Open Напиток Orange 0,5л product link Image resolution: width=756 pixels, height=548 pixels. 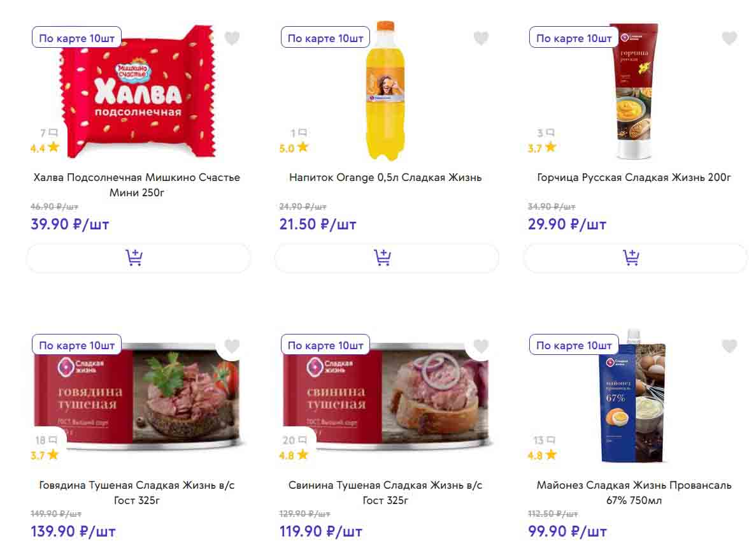click(385, 178)
